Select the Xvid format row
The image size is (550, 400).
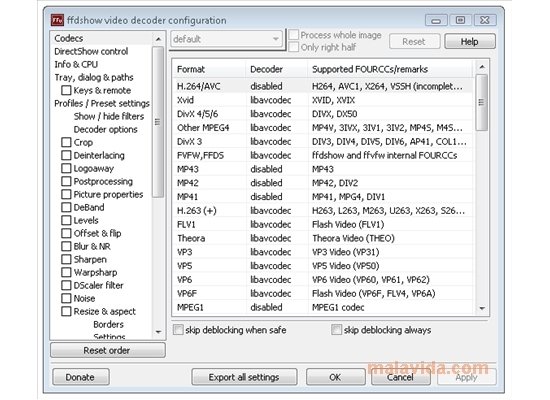pyautogui.click(x=323, y=100)
